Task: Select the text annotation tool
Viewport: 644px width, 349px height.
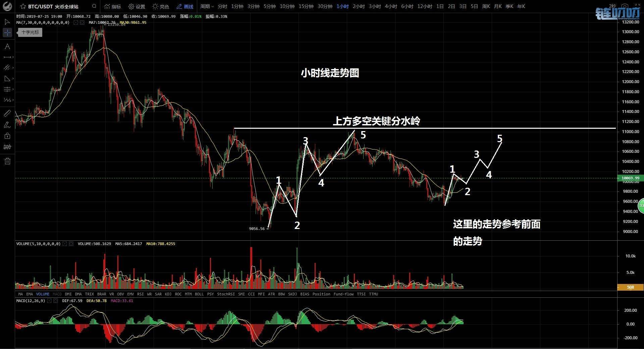Action: click(7, 47)
